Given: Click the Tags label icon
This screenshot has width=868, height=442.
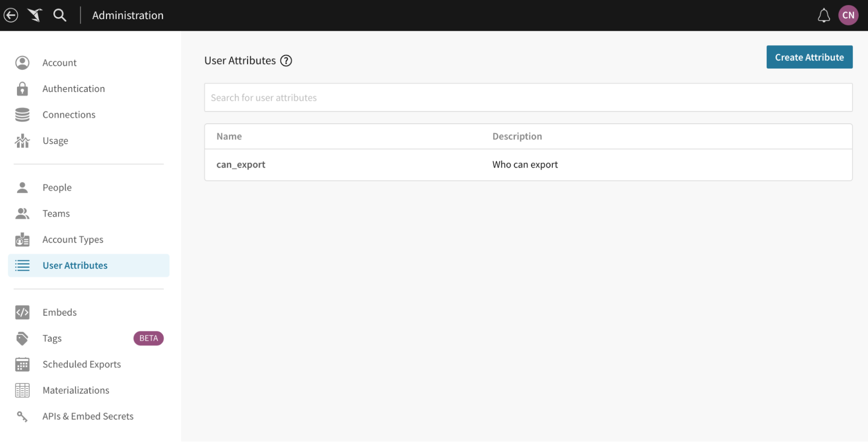Looking at the screenshot, I should (22, 338).
